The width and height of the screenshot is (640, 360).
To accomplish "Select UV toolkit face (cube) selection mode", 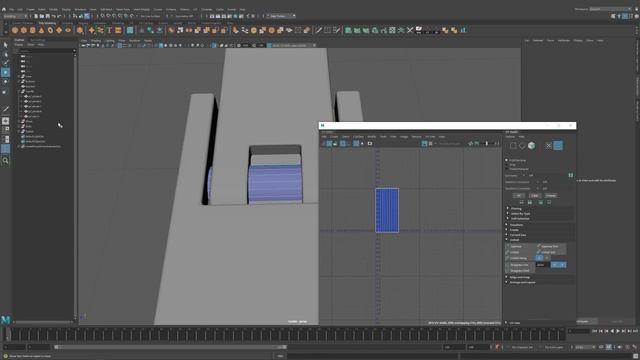I will click(x=531, y=145).
